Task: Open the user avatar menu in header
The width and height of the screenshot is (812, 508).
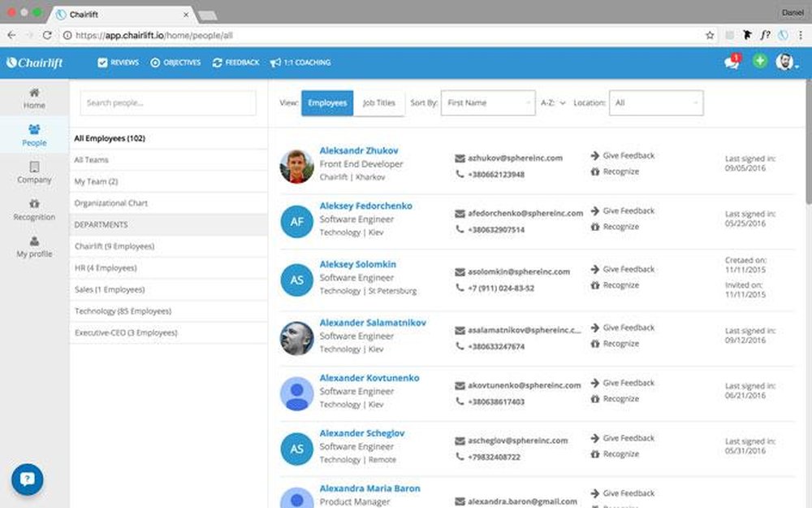Action: [x=787, y=62]
